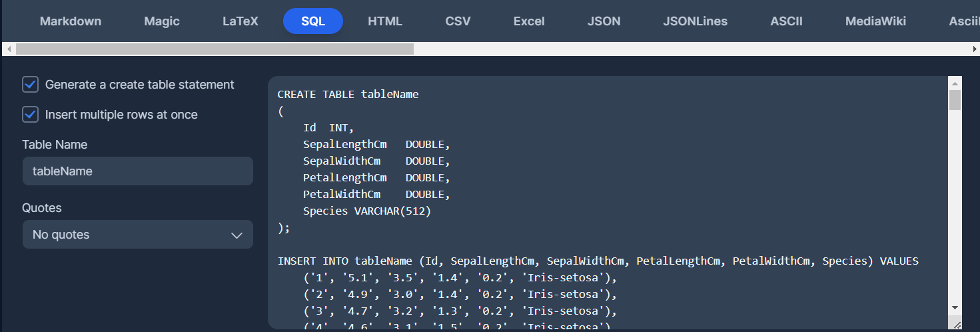The width and height of the screenshot is (980, 332).
Task: Disable Insert multiple rows at once
Action: (x=30, y=115)
